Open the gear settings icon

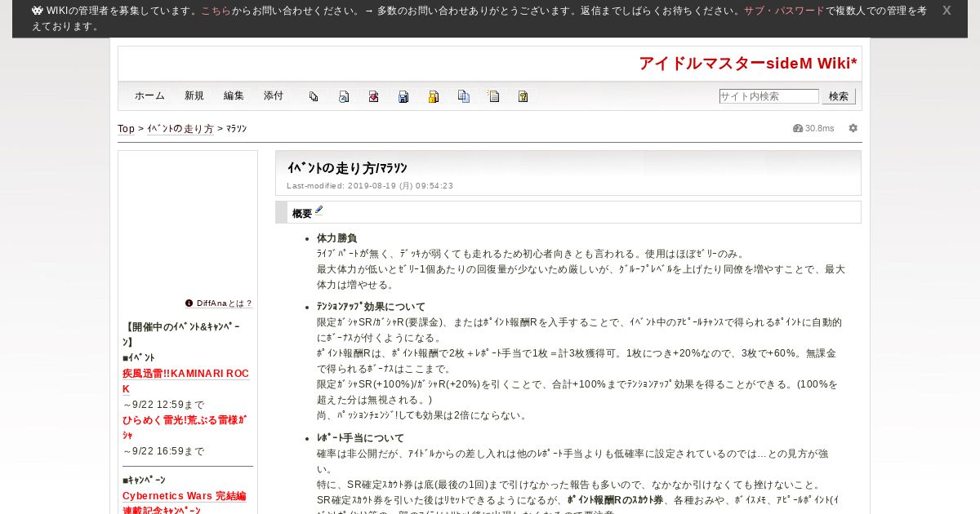pos(853,128)
